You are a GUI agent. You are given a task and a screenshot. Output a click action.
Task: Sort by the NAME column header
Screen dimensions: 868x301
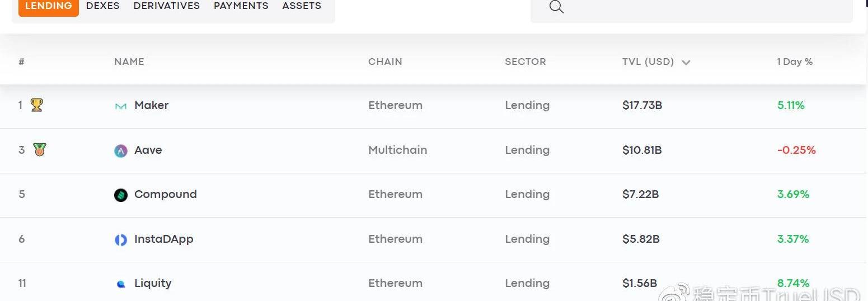click(129, 62)
